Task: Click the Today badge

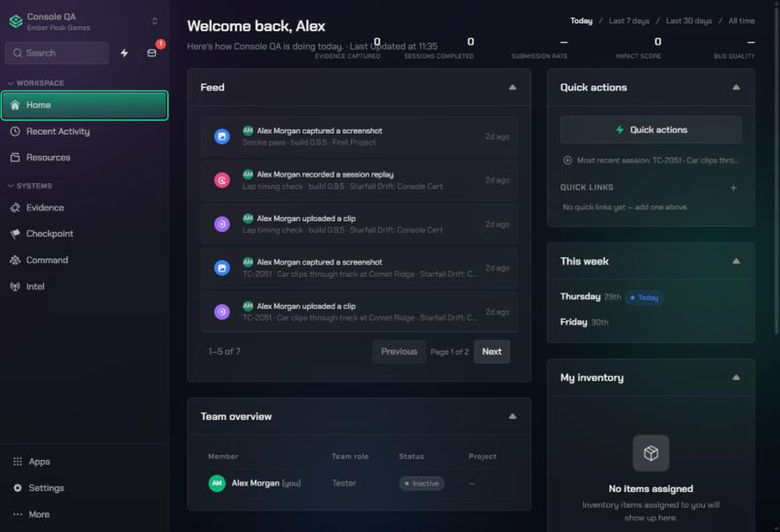Action: coord(644,298)
